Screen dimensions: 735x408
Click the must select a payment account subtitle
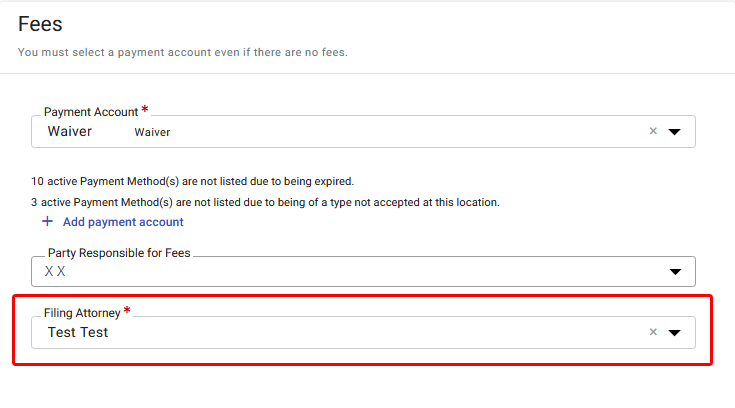click(183, 52)
